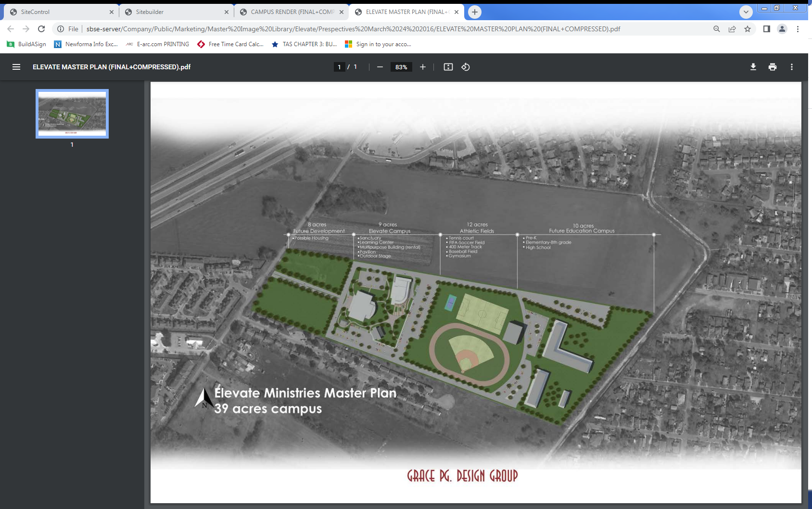Screen dimensions: 812x509
Task: Close the CAMPUS RENDER tab
Action: (x=342, y=12)
